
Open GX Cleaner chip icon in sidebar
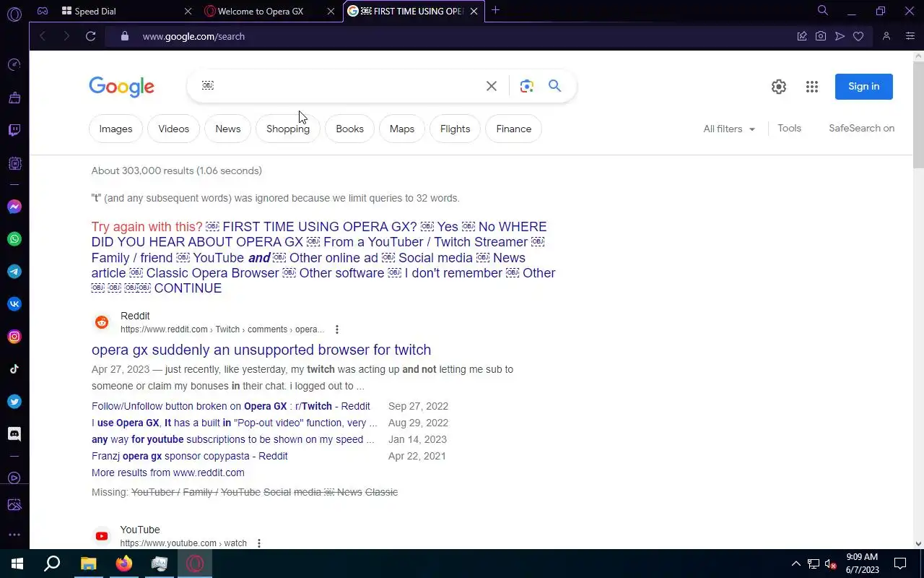[x=14, y=164]
